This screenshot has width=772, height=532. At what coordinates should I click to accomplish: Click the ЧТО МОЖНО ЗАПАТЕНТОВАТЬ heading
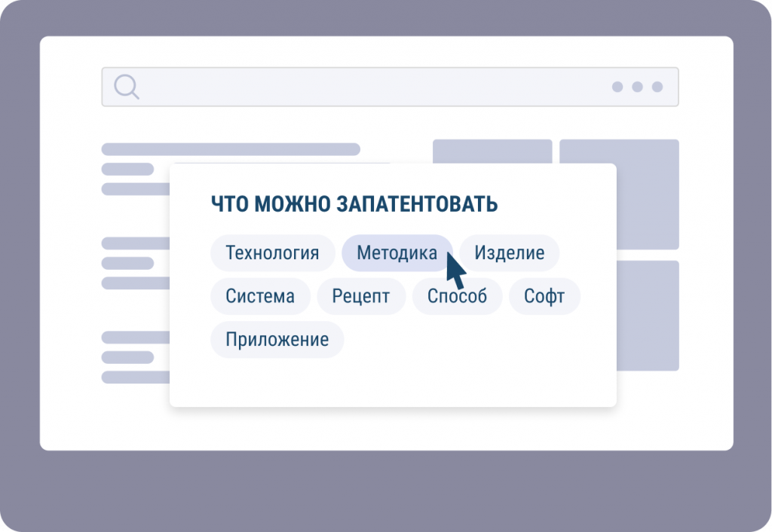point(354,204)
